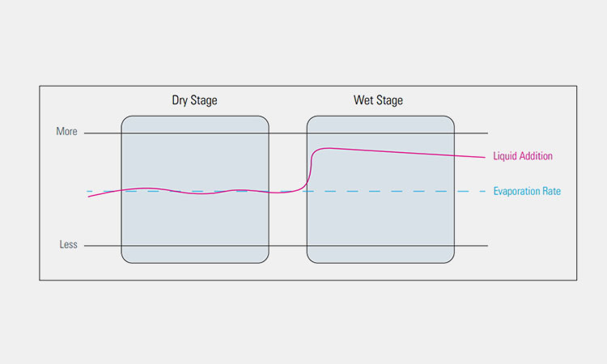The image size is (607, 364).
Task: Click the pink line end near Liquid Addition
Action: coord(484,157)
